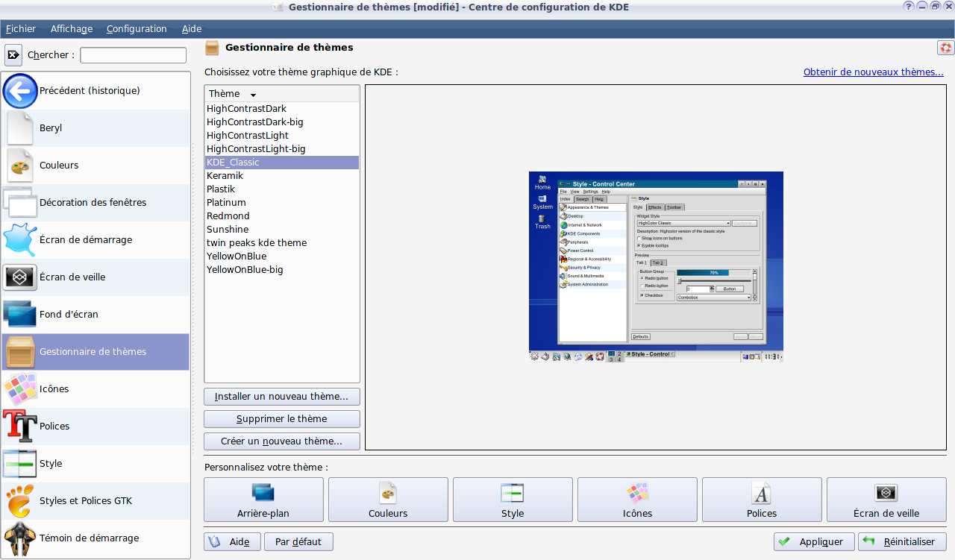Select the HighContrastDark-big theme
955x560 pixels.
[282, 122]
